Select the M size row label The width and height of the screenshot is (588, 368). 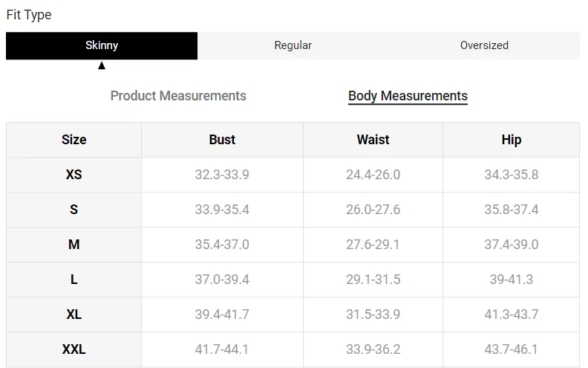[74, 245]
